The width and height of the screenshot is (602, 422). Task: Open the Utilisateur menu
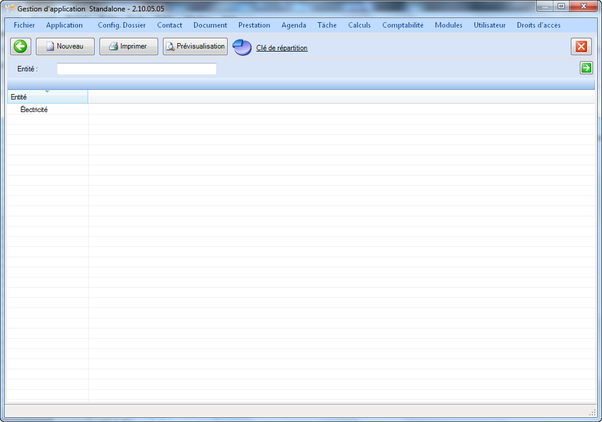click(x=489, y=25)
